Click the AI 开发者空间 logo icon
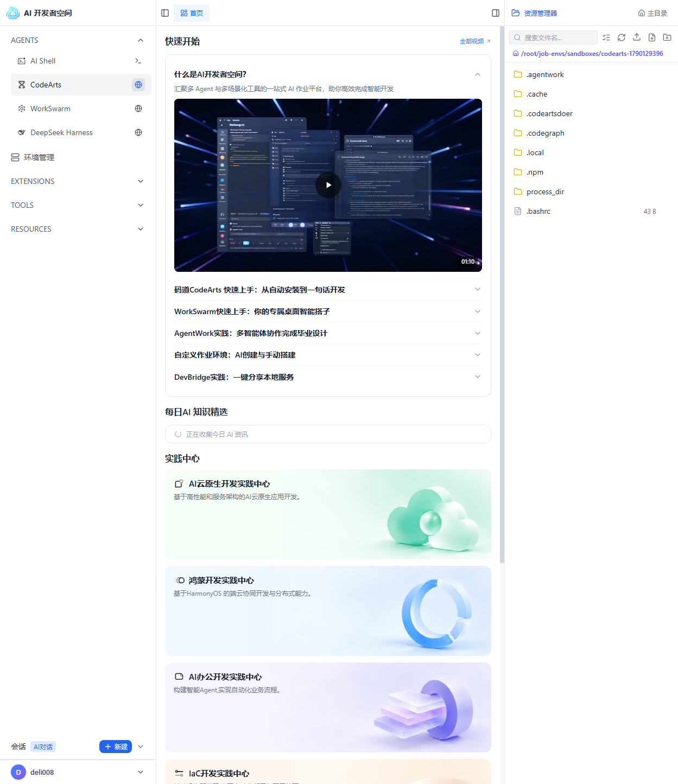The image size is (678, 784). click(13, 13)
